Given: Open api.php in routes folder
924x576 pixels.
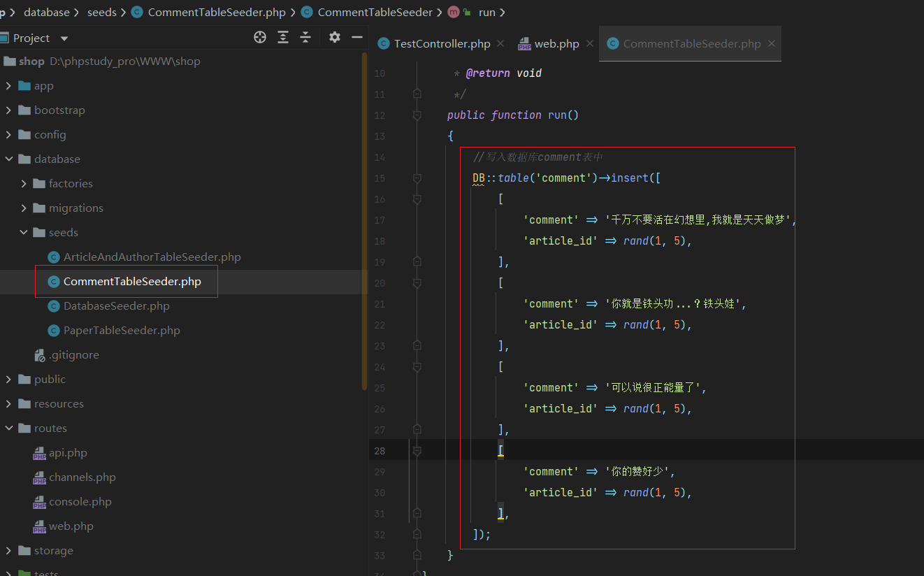Looking at the screenshot, I should 68,453.
